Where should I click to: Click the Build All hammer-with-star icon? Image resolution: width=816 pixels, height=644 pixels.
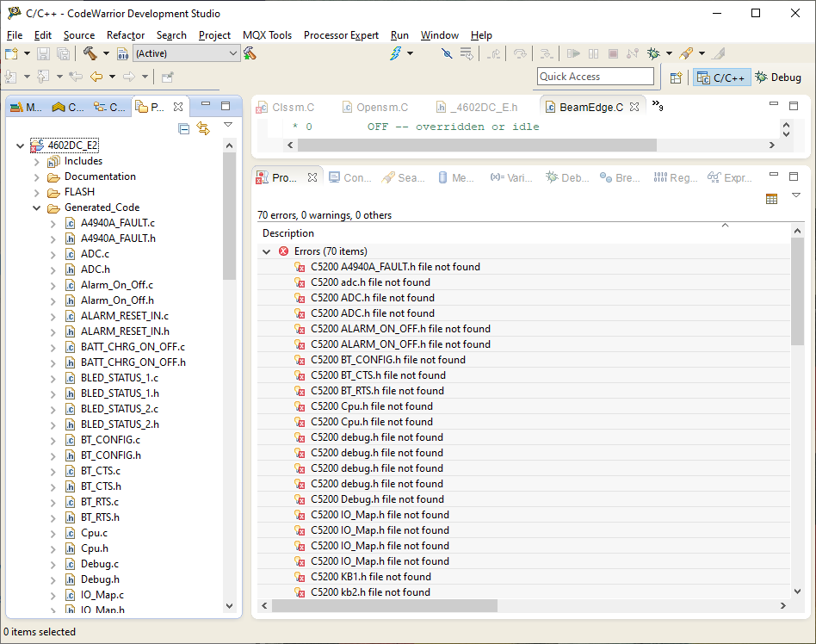coord(250,53)
